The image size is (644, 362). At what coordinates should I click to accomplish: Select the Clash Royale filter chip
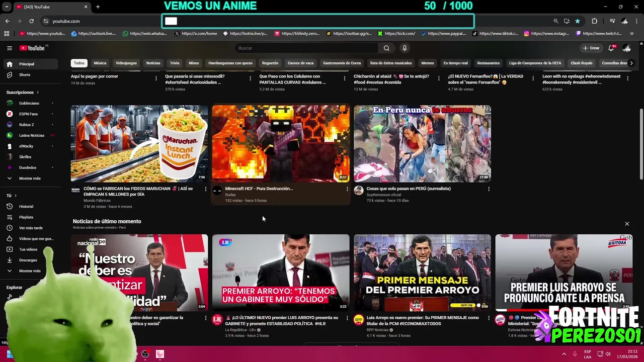[581, 63]
